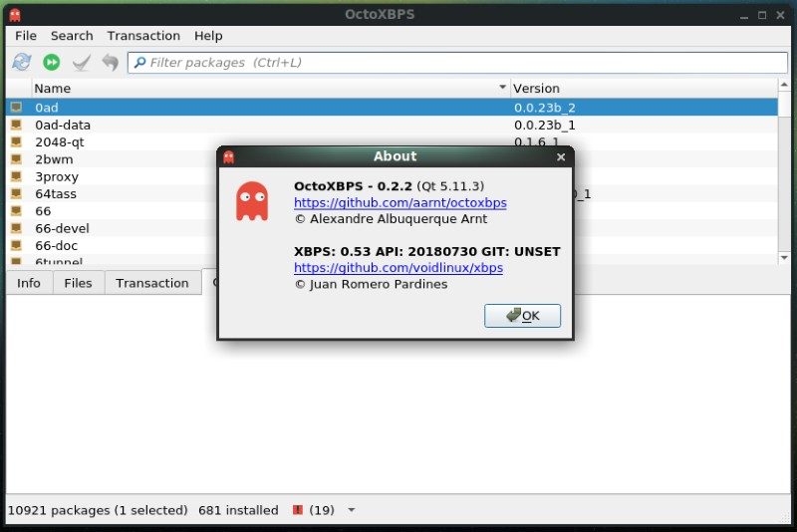This screenshot has width=797, height=532.
Task: Click the package list scrollbar up arrow
Action: tap(784, 85)
